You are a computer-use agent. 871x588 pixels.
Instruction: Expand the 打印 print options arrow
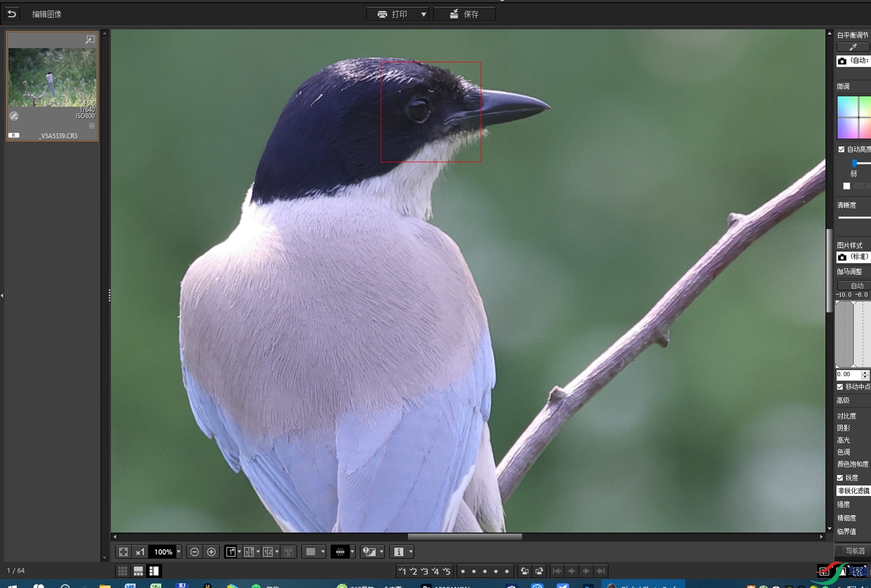423,14
